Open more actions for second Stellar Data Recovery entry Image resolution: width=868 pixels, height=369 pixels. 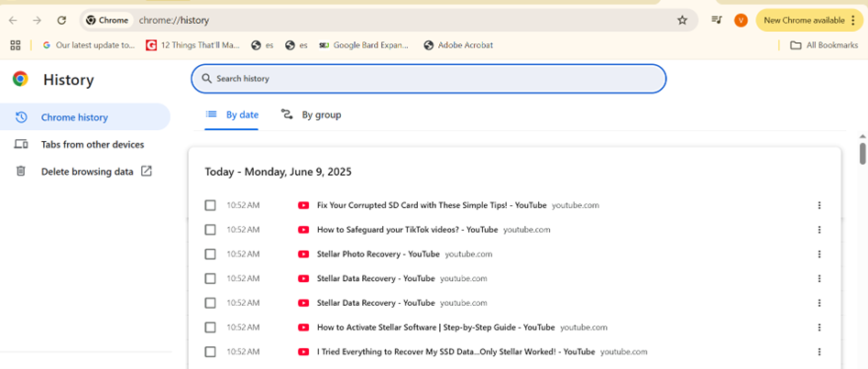click(x=819, y=302)
